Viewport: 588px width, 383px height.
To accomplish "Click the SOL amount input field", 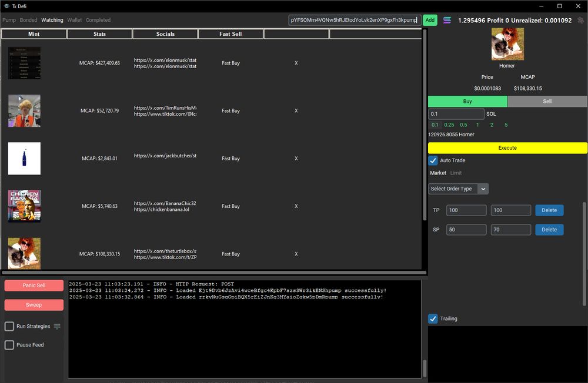I will point(456,114).
